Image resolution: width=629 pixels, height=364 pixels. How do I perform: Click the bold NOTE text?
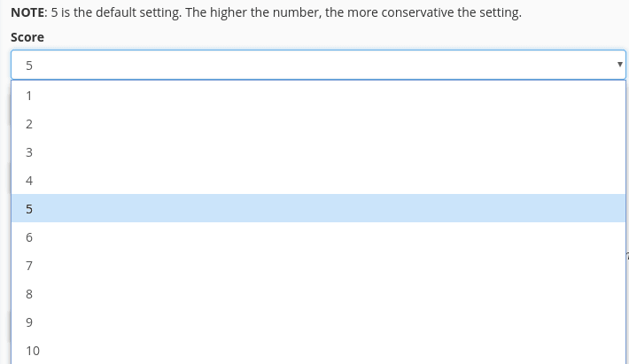coord(28,12)
